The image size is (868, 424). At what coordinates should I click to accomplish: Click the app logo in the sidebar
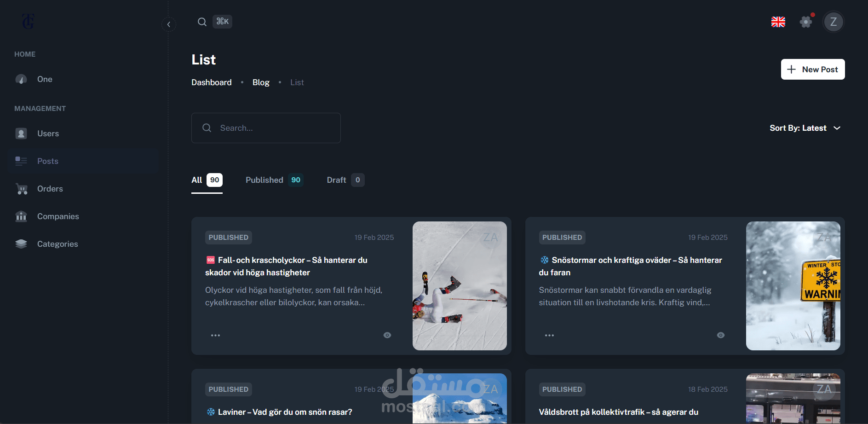[28, 21]
